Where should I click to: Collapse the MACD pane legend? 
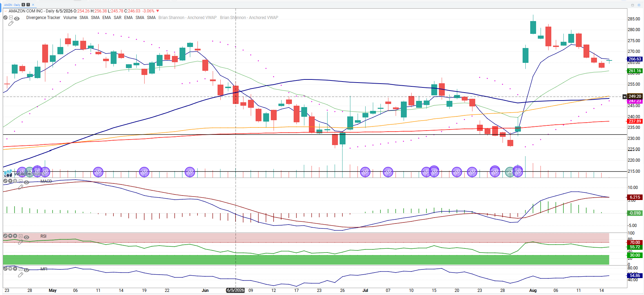point(20,181)
